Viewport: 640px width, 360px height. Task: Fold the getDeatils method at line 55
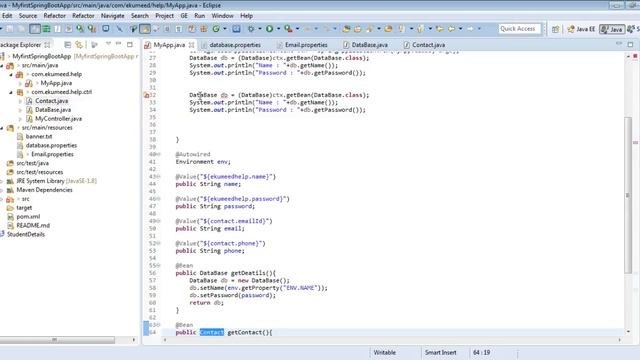point(159,266)
